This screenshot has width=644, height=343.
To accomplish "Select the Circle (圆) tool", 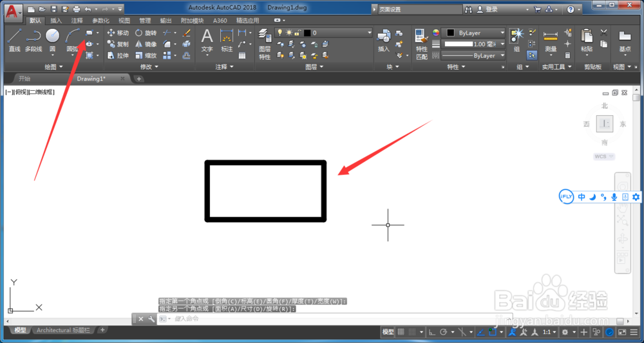I will pos(52,40).
